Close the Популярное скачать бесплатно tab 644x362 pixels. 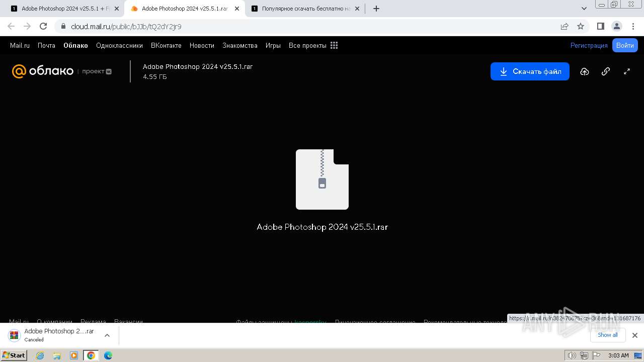coord(357,9)
